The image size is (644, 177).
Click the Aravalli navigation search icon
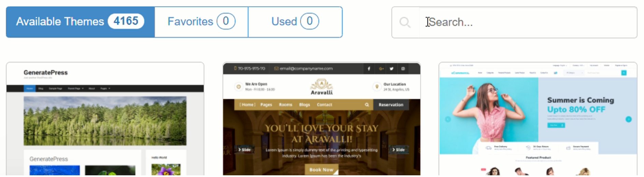click(x=367, y=105)
